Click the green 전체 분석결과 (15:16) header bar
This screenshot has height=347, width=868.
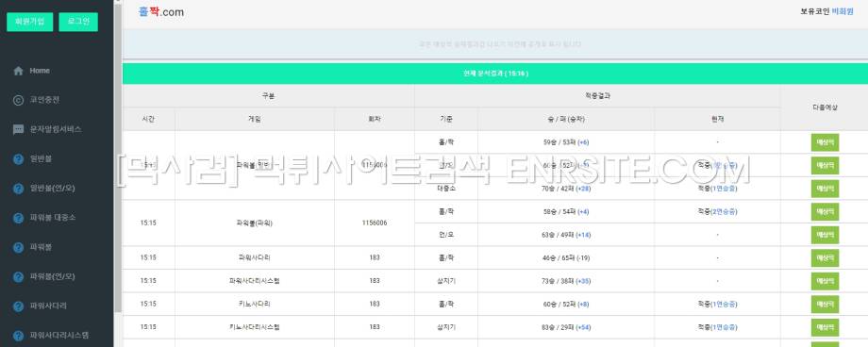click(x=495, y=74)
